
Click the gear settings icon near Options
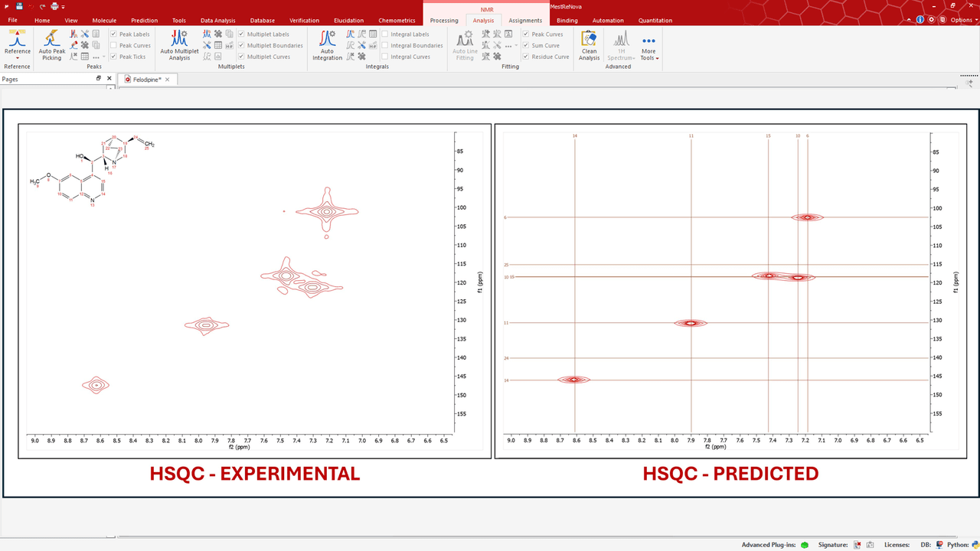931,20
